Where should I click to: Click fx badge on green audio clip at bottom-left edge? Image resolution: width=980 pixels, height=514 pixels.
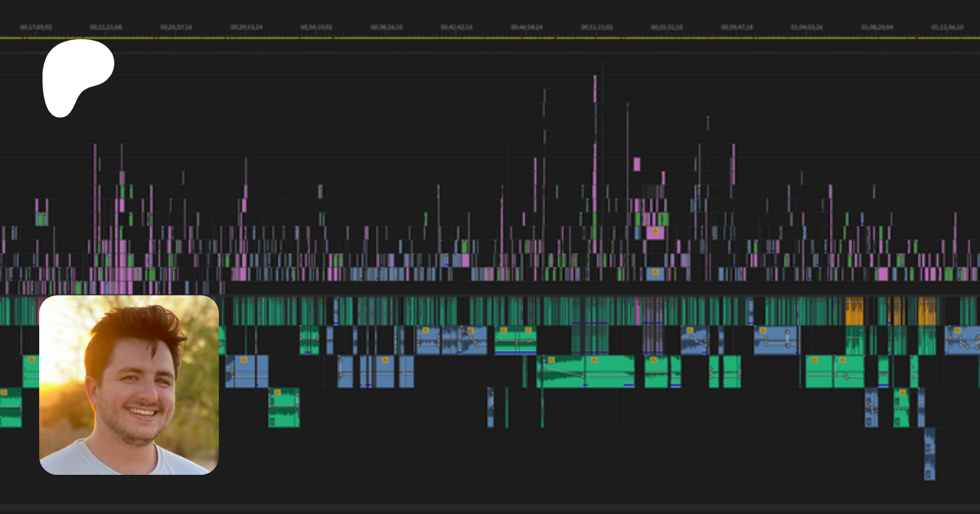4,392
